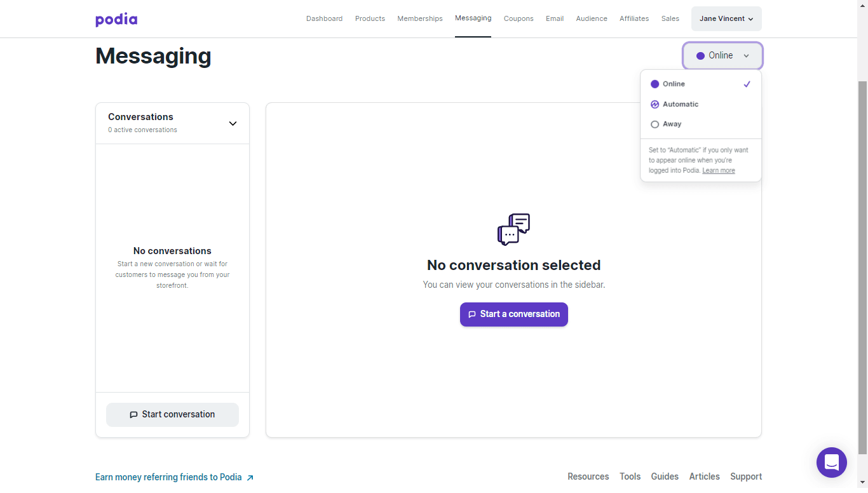
Task: Click the checkmark next to Online option
Action: 747,84
